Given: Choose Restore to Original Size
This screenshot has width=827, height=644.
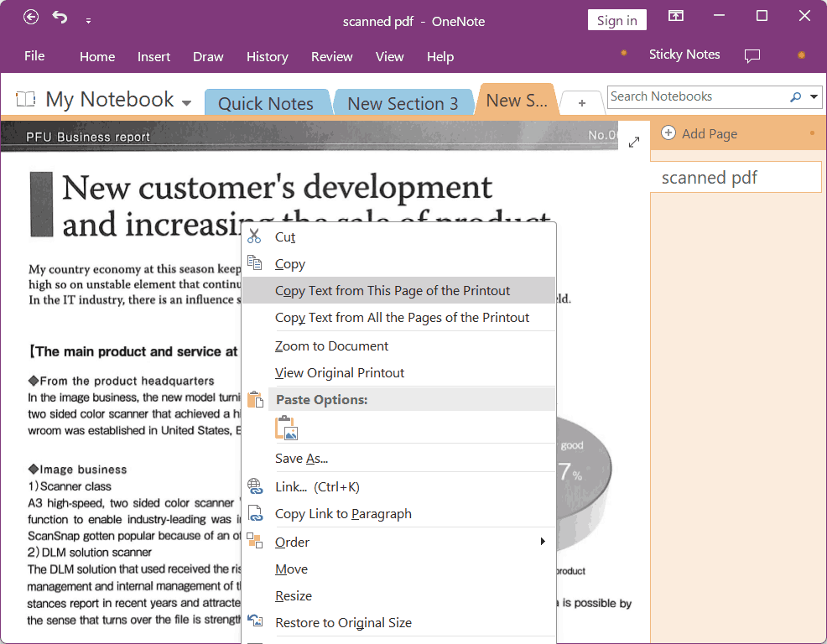Looking at the screenshot, I should [x=343, y=623].
